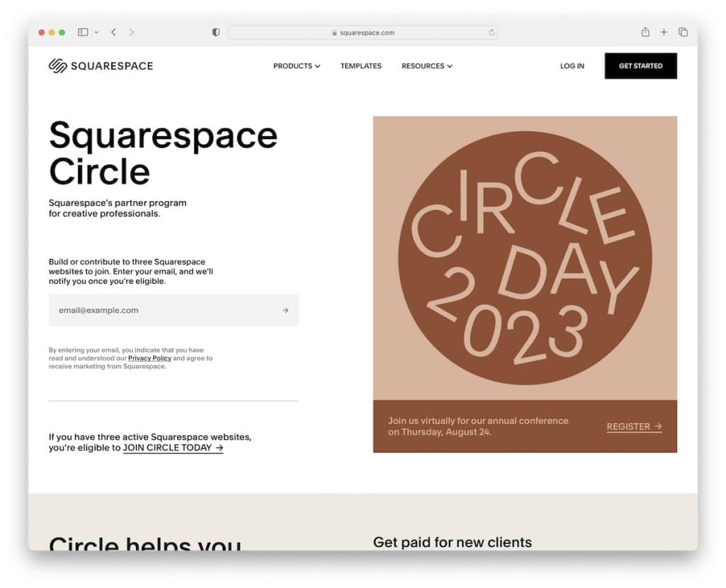Image resolution: width=726 pixels, height=588 pixels.
Task: Click the Log In link
Action: coord(572,66)
